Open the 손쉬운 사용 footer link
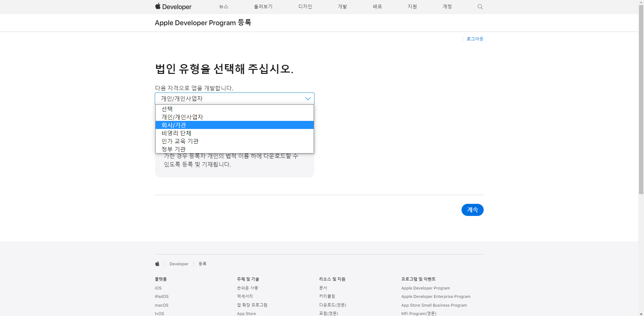The width and height of the screenshot is (644, 316). pos(248,288)
